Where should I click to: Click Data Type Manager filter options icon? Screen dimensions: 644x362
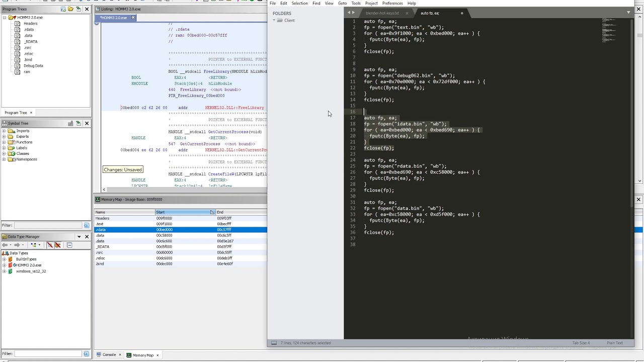pos(87,354)
